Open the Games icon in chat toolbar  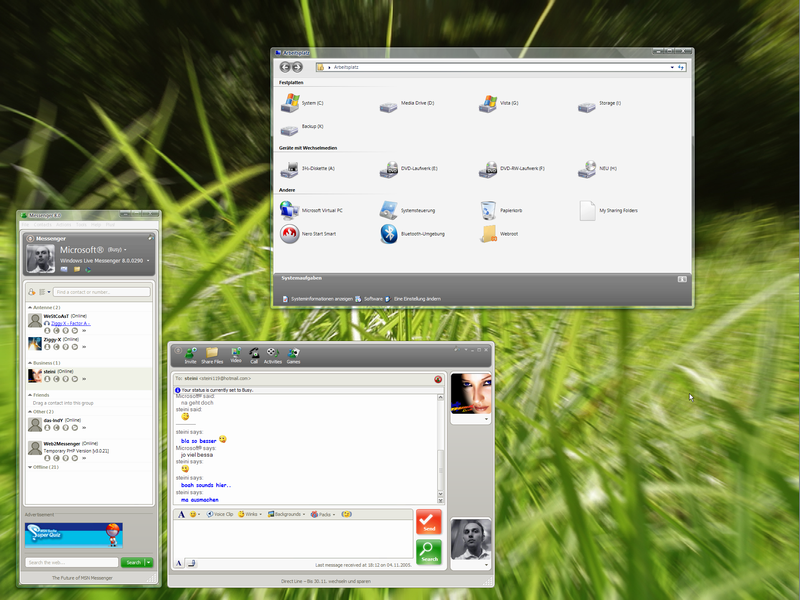[x=293, y=354]
